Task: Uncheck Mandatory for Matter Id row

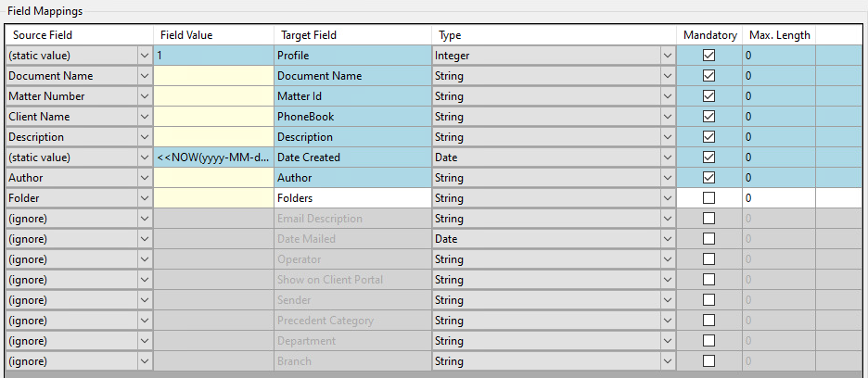Action: tap(709, 96)
